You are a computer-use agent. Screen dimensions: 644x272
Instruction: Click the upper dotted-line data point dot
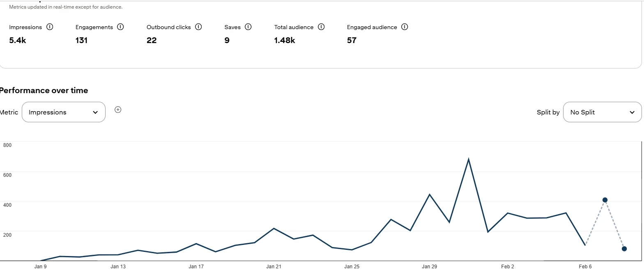click(605, 200)
